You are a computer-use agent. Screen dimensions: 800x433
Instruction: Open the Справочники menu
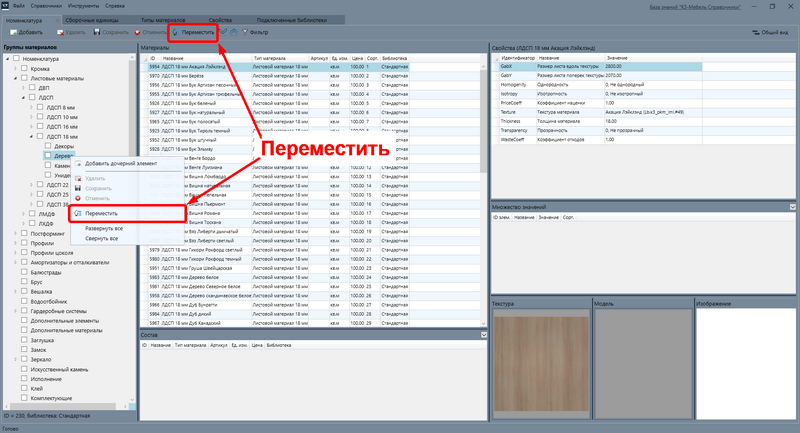click(46, 6)
